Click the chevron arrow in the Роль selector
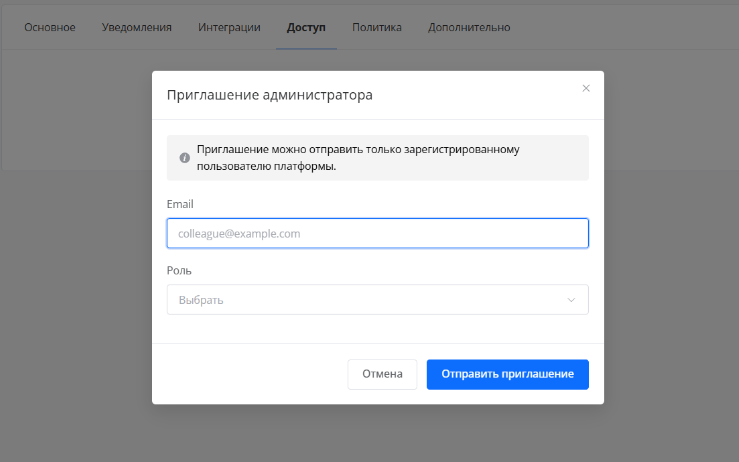This screenshot has height=462, width=739. pyautogui.click(x=571, y=300)
